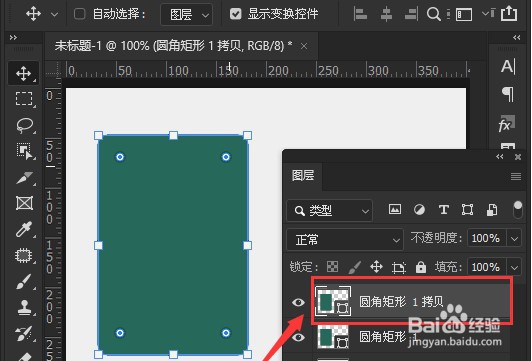Hide the 圆角矩形 1 拷贝 layer

[298, 302]
